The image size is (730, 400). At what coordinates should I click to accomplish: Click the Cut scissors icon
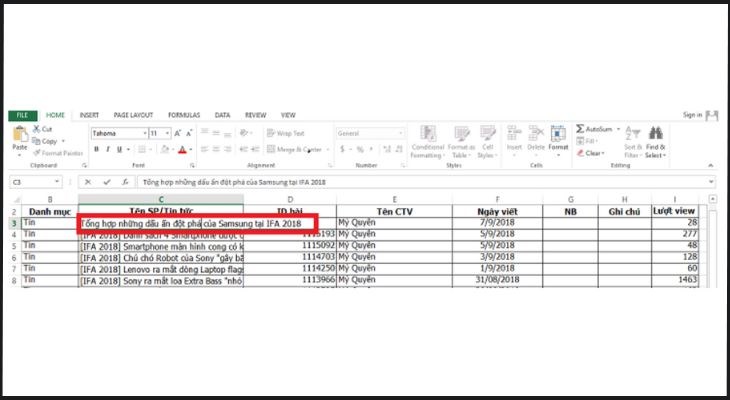(37, 129)
